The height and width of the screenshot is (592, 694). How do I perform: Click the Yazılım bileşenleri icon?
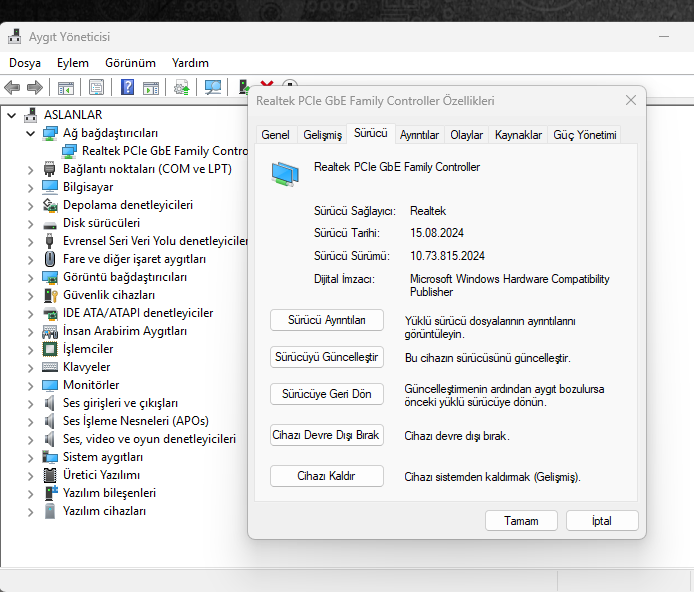pos(51,493)
